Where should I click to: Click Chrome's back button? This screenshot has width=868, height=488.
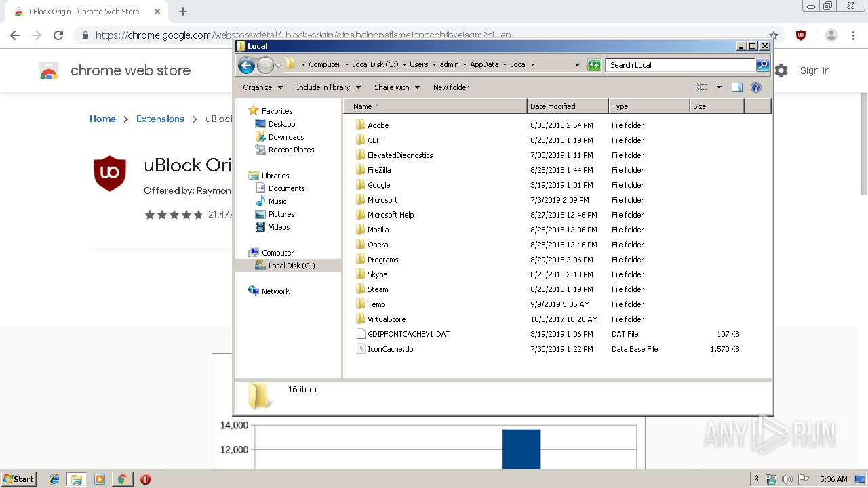click(x=15, y=35)
